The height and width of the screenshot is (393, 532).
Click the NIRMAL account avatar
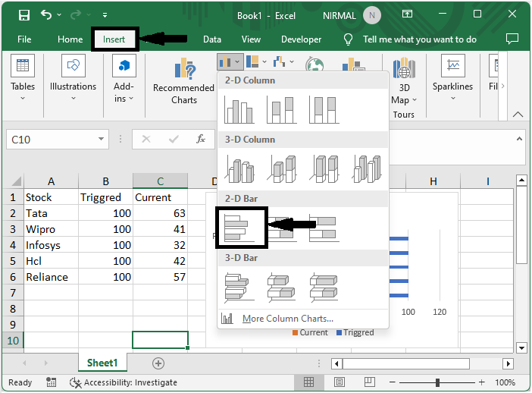coord(372,16)
